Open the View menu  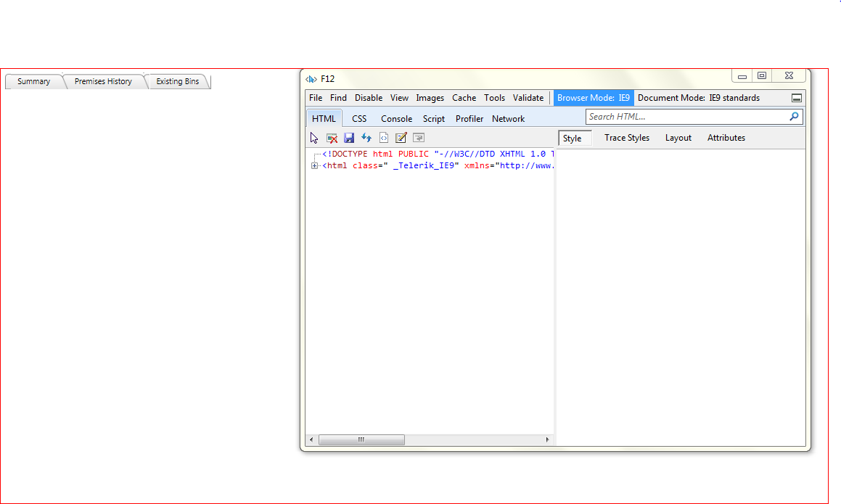coord(399,98)
